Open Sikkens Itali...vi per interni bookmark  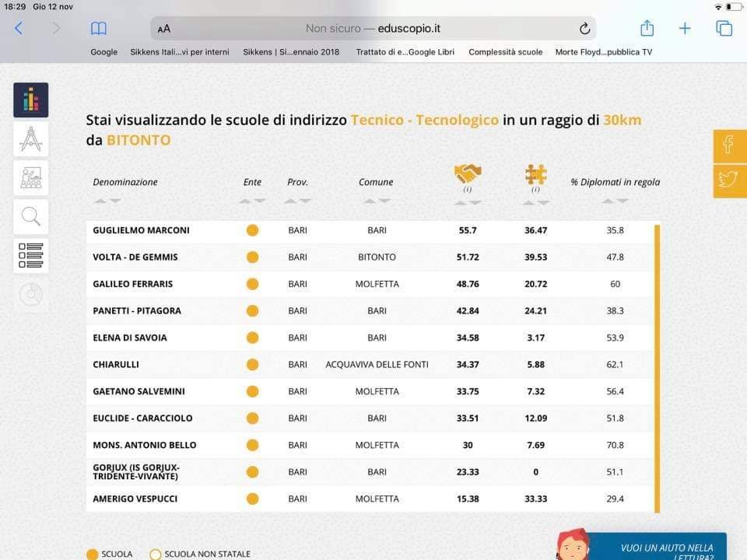tap(180, 52)
